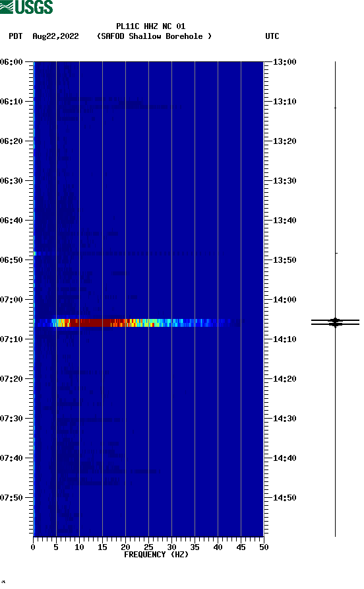The height and width of the screenshot is (589, 364).
Task: Click the 14:00 UTC time label
Action: pos(284,299)
